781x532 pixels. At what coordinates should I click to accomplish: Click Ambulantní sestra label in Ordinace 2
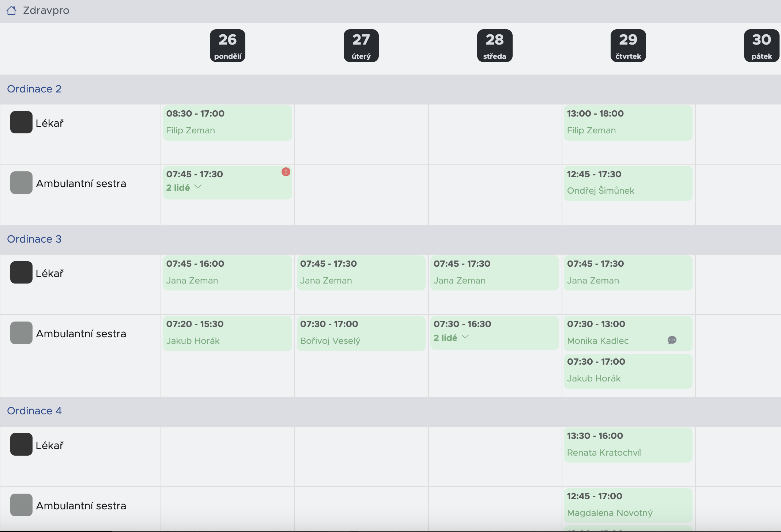(x=81, y=183)
